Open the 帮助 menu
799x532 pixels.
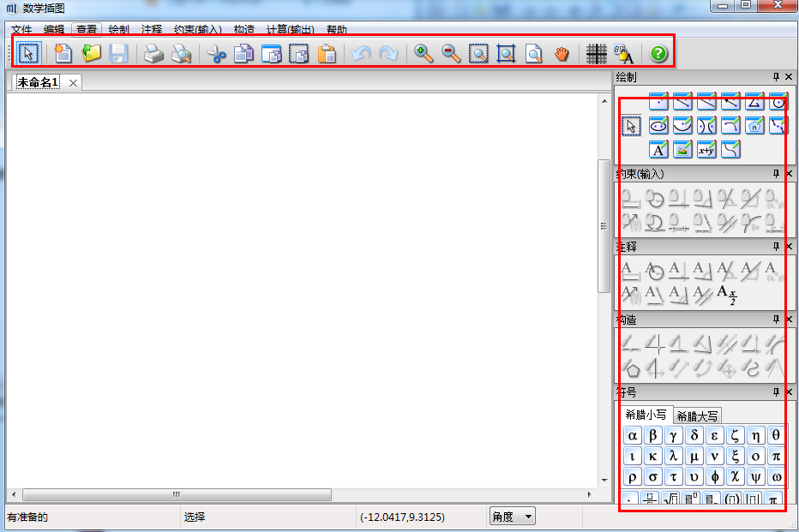337,29
